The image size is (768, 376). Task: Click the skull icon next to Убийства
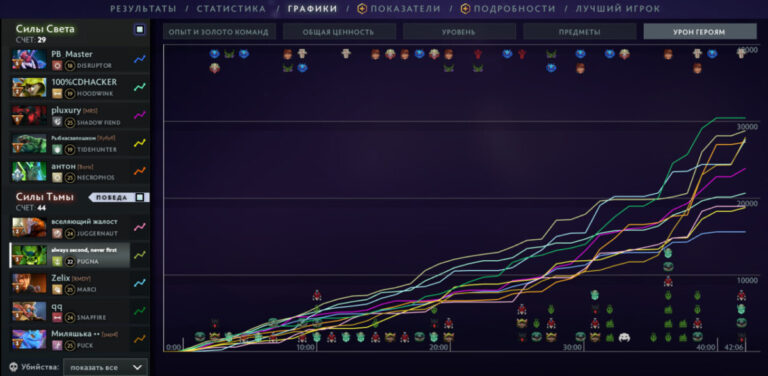point(13,367)
